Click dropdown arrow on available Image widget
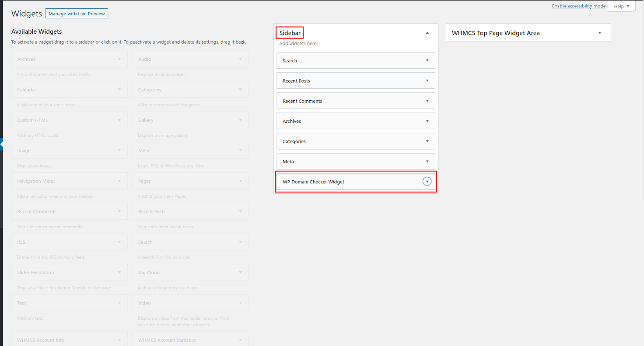This screenshot has width=644, height=346. pos(119,150)
